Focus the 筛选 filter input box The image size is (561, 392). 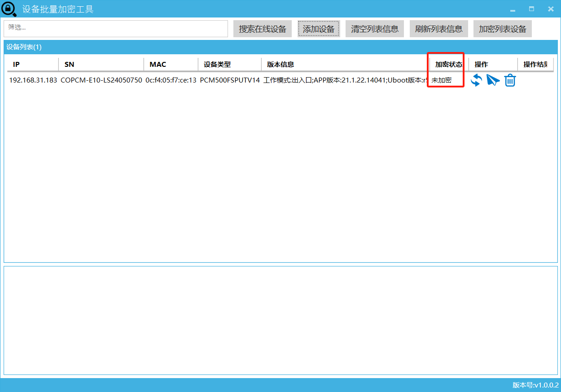point(116,29)
